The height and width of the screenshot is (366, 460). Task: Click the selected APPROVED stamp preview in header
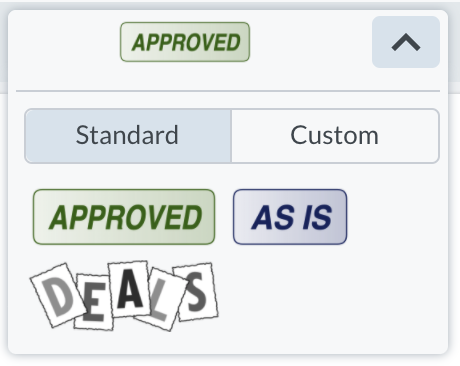(185, 42)
